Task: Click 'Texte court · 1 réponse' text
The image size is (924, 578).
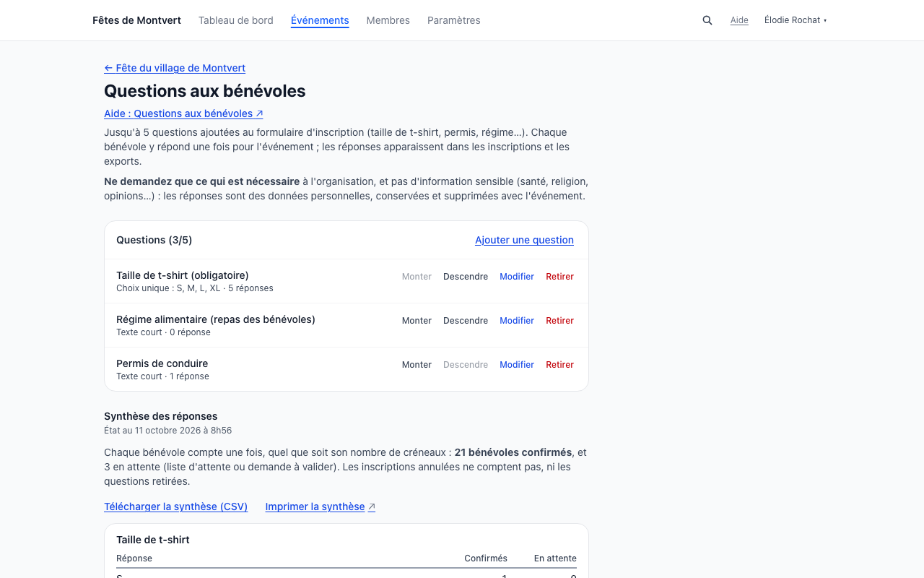Action: point(162,376)
